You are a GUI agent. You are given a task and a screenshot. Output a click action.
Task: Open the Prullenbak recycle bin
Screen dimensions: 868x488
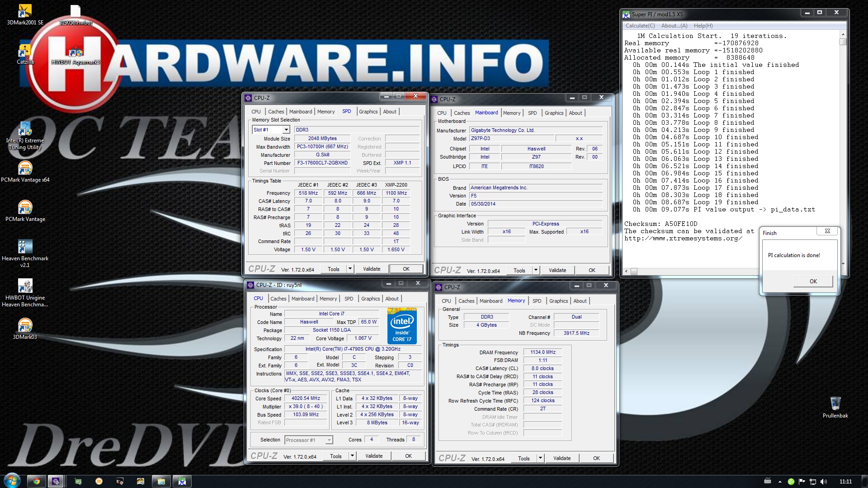click(835, 407)
